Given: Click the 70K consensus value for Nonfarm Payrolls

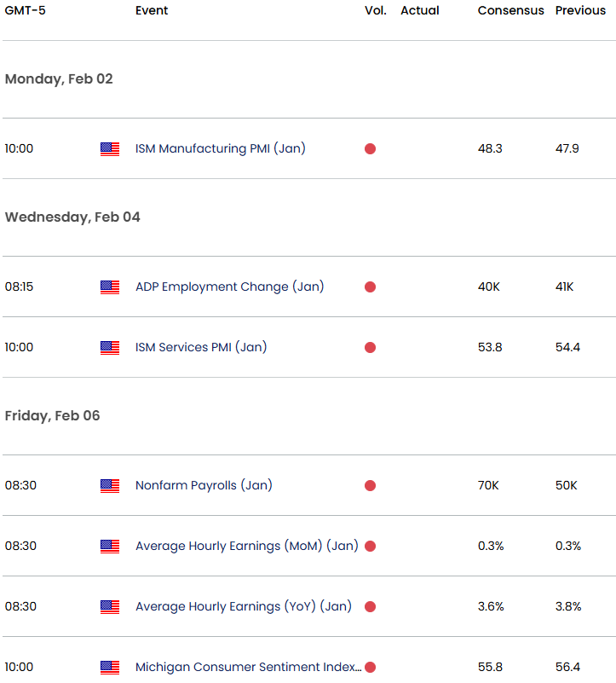Looking at the screenshot, I should click(x=489, y=485).
